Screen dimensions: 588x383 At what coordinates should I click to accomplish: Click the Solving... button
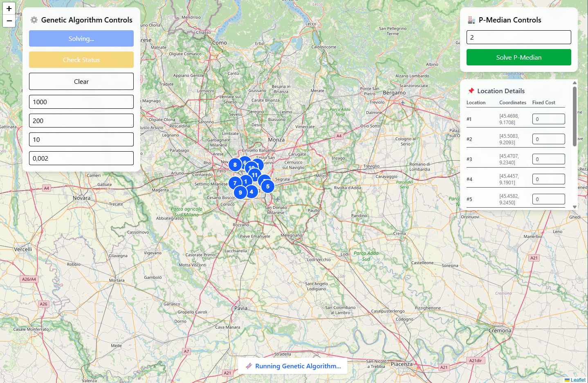pos(81,38)
